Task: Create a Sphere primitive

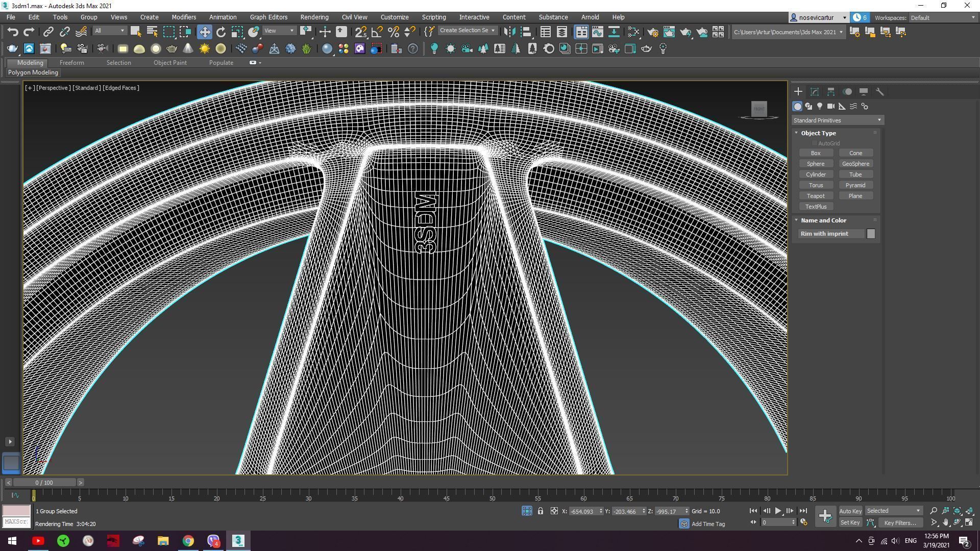Action: coord(816,164)
